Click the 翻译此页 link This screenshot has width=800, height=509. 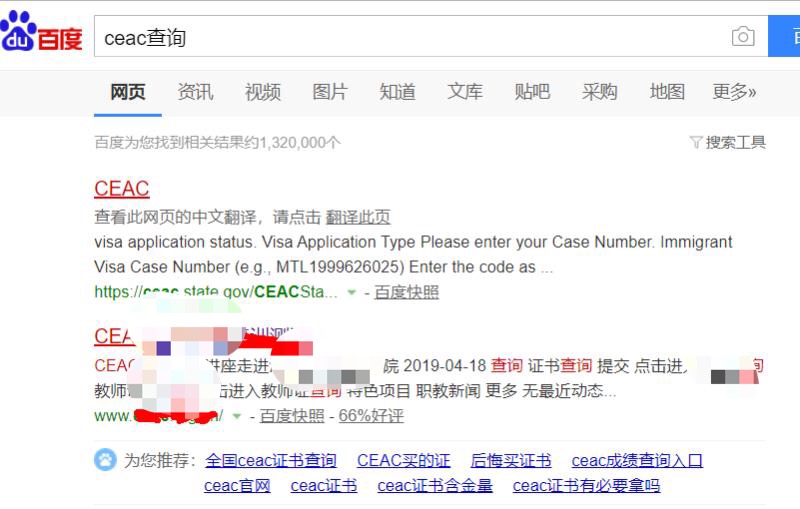click(358, 217)
